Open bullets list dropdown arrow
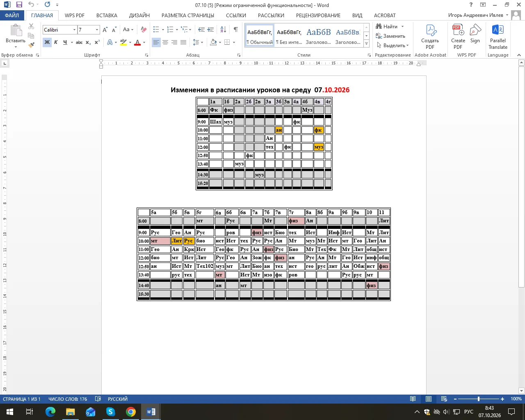The height and width of the screenshot is (420, 525). tap(163, 30)
